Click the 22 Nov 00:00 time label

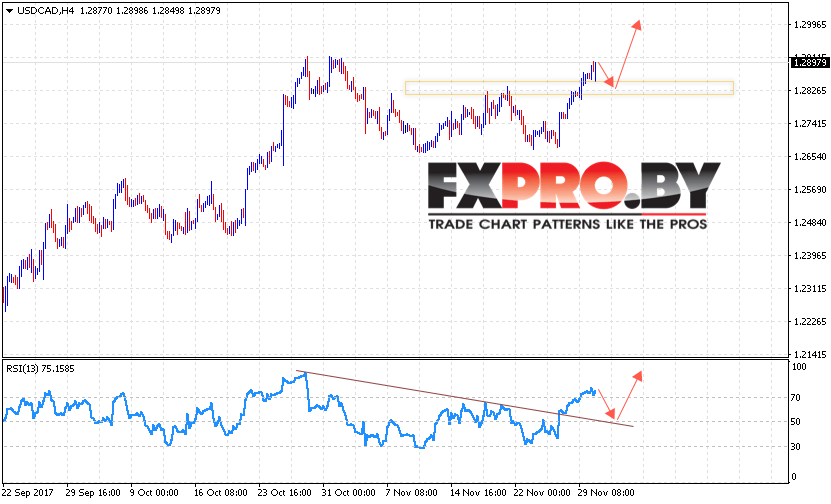540,493
